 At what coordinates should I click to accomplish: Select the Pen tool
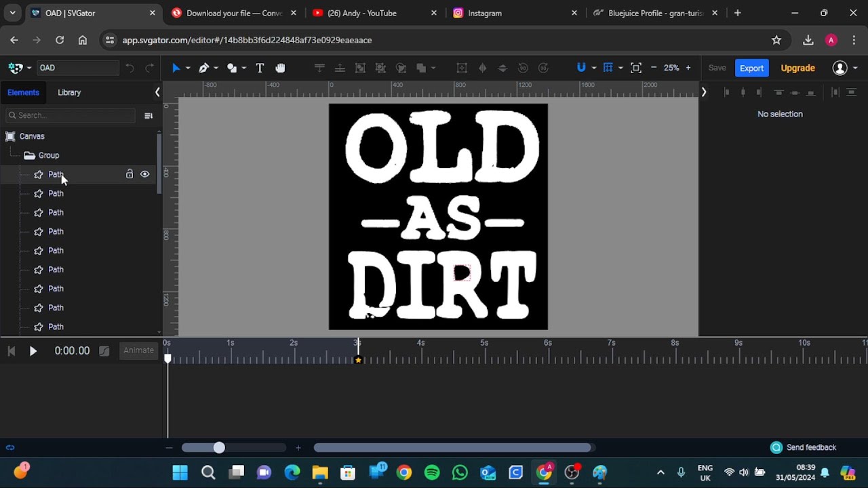pos(203,68)
